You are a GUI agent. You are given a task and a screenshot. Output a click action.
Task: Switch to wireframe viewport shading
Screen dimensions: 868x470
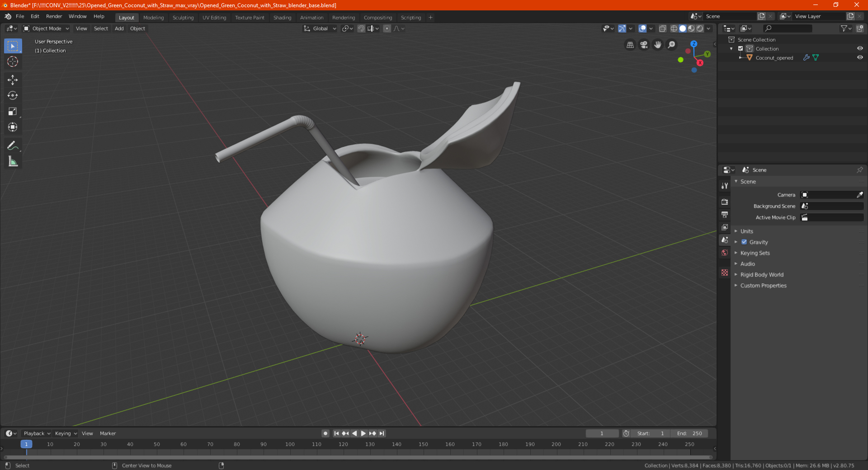pos(674,28)
